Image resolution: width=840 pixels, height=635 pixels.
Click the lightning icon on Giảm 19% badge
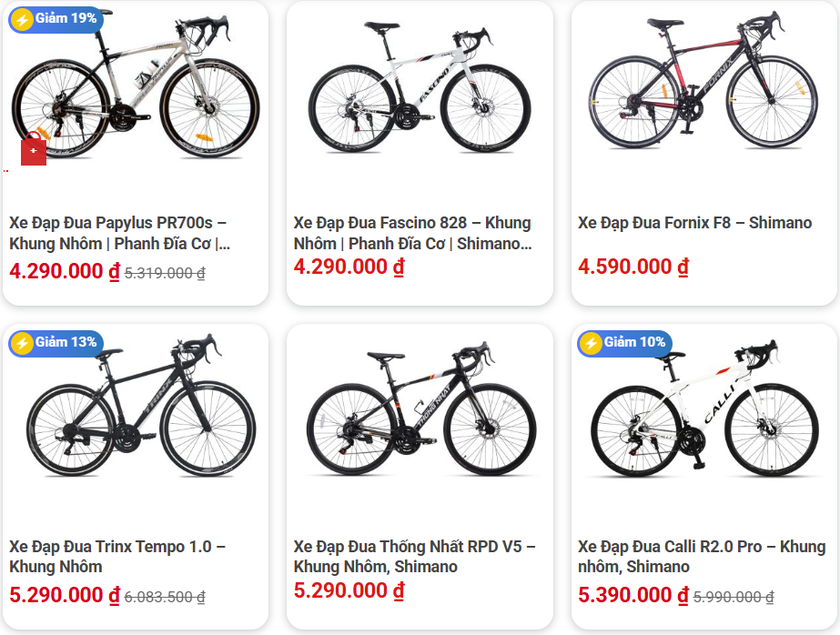point(22,19)
